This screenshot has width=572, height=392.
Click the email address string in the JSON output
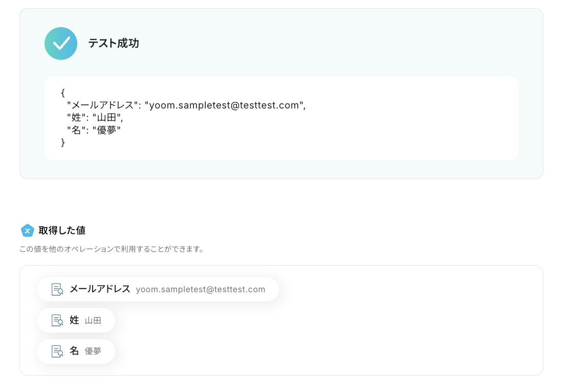[225, 105]
